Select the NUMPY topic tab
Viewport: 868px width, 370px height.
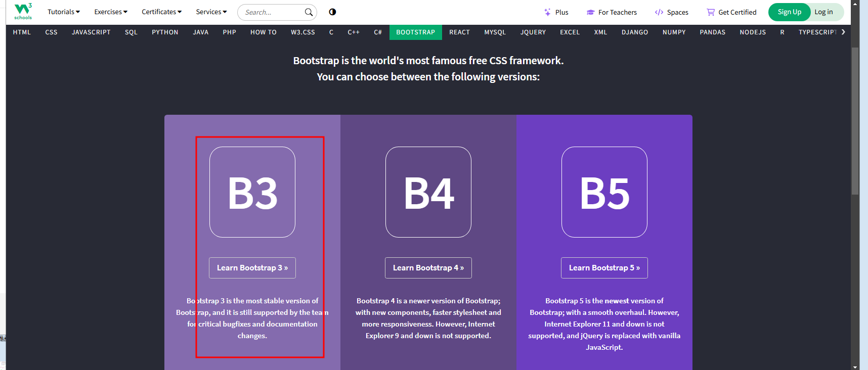(x=674, y=32)
